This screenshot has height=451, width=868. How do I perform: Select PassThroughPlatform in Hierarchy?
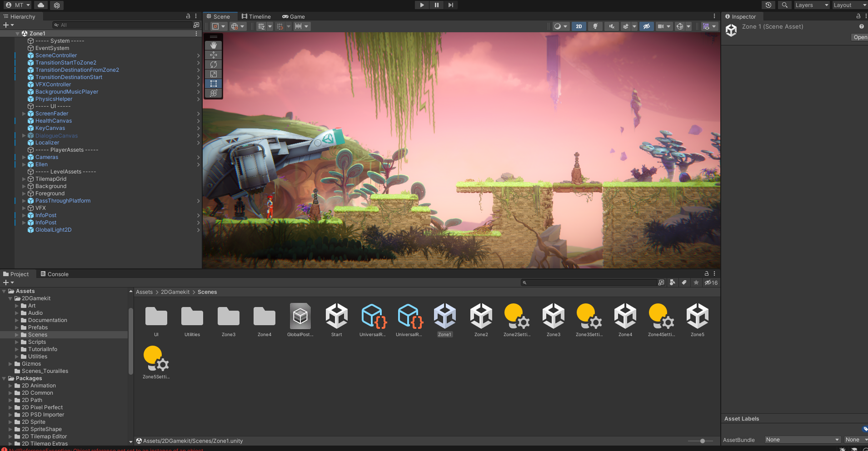point(63,201)
